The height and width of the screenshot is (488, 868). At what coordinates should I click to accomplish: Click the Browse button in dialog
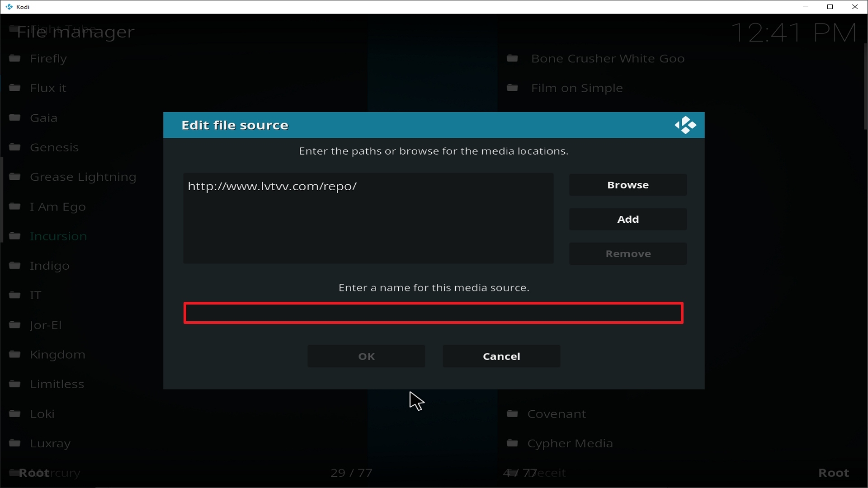(x=627, y=185)
